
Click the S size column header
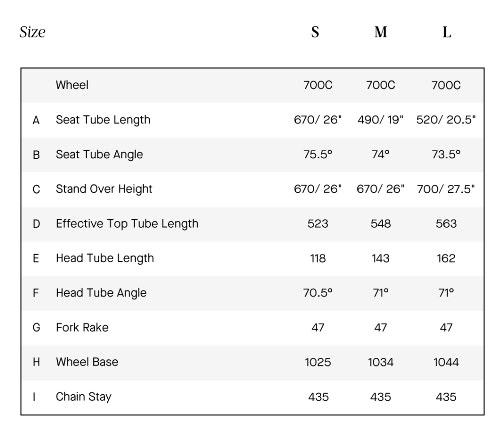coord(315,33)
